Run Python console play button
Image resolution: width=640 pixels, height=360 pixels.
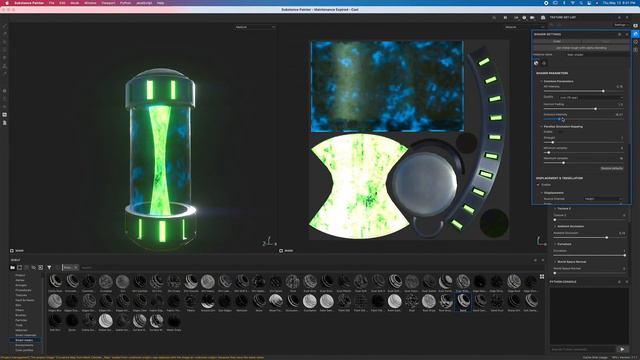622,349
